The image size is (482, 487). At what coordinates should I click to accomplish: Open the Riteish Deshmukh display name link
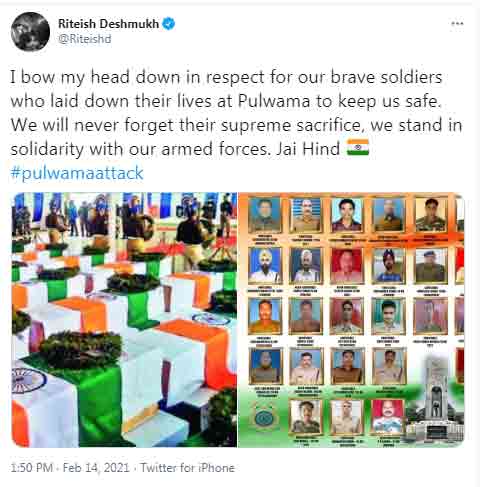(108, 24)
